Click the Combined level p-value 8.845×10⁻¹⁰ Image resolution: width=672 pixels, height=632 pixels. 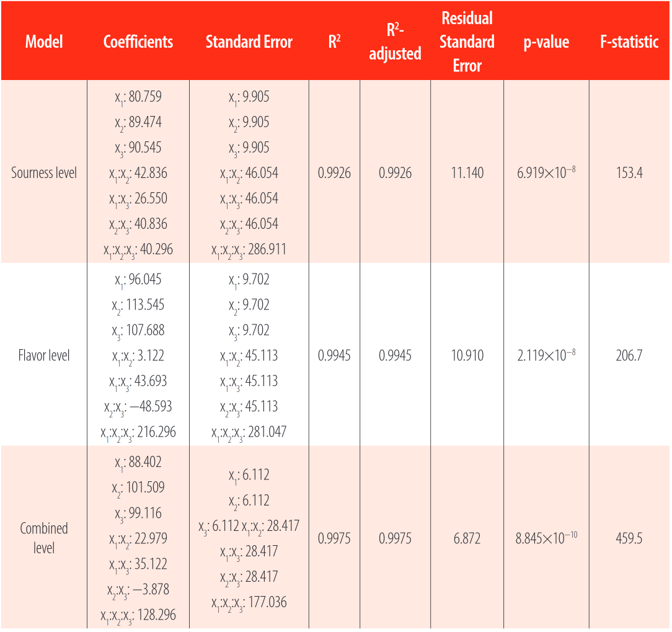546,538
